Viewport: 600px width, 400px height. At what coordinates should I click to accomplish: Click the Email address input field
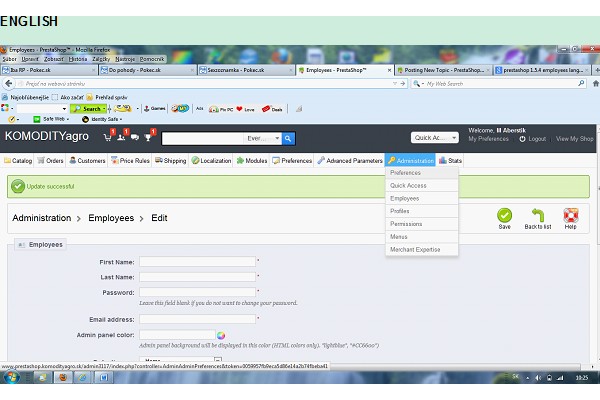(x=197, y=319)
